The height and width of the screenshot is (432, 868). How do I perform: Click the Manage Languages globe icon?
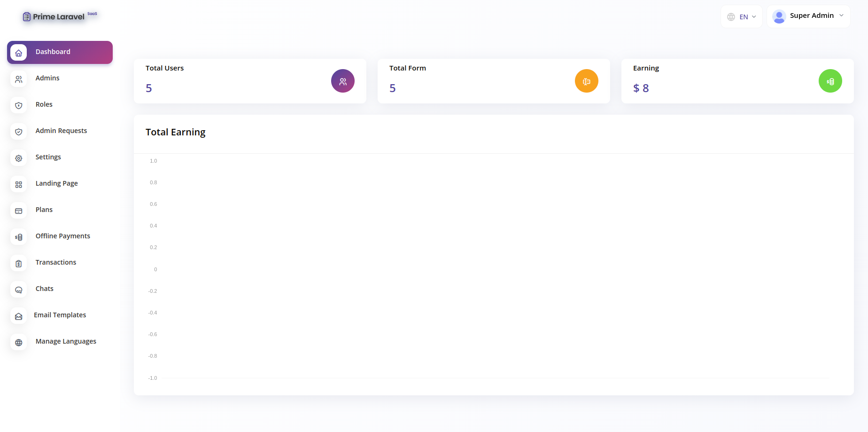click(18, 343)
